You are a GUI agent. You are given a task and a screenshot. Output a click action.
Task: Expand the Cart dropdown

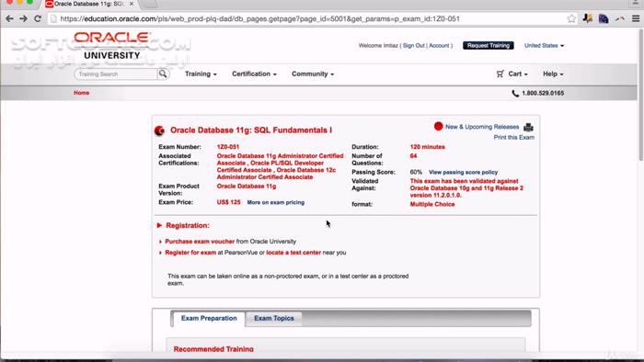pyautogui.click(x=517, y=74)
